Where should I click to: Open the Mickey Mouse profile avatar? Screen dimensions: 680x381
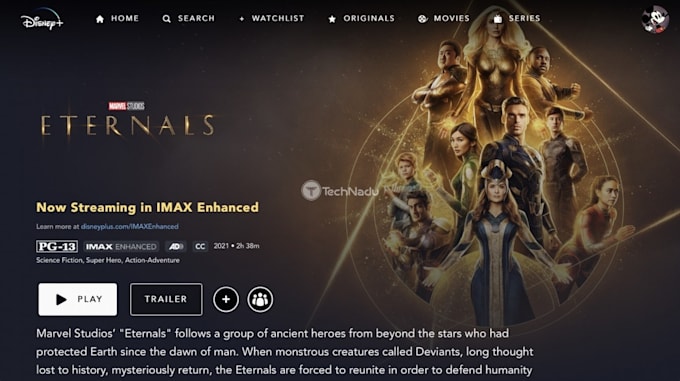tap(655, 20)
